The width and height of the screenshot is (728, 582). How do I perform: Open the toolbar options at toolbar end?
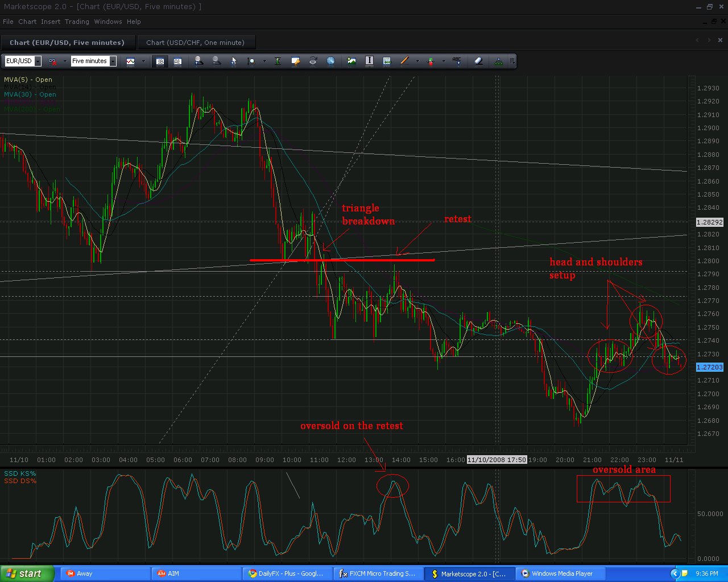click(x=513, y=61)
